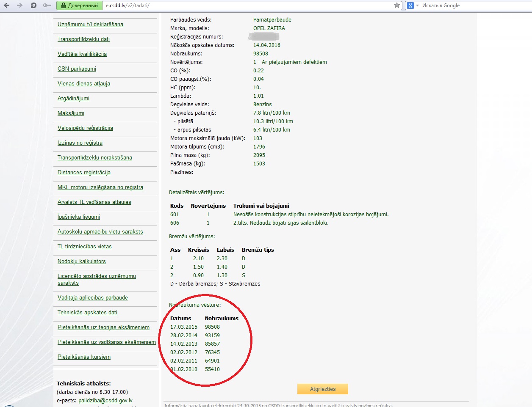Click palidziba@csdd.gov.lv email link
532x407 pixels.
click(105, 401)
